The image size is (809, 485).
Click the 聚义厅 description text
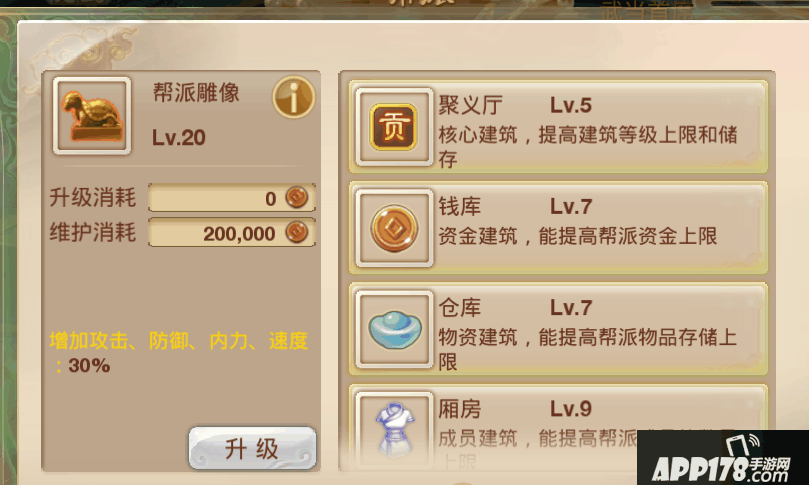pyautogui.click(x=588, y=147)
